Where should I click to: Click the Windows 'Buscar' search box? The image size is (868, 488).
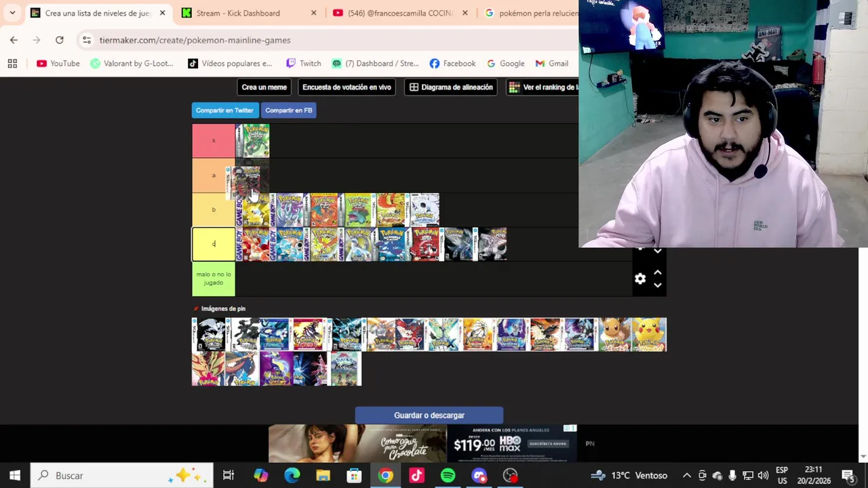point(122,476)
